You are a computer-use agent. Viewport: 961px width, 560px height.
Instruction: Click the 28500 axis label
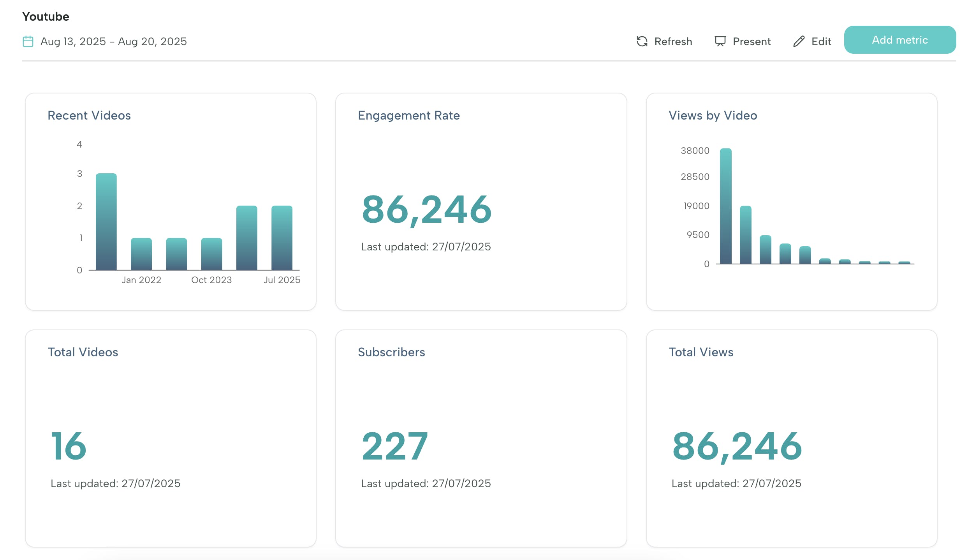pyautogui.click(x=695, y=177)
